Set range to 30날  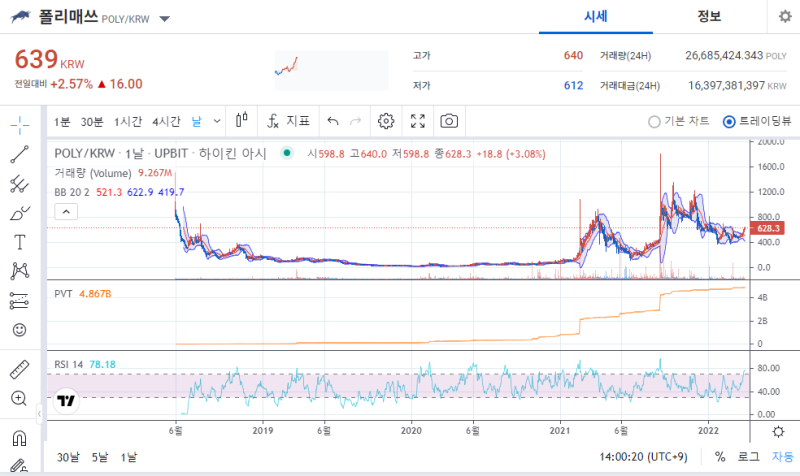tap(68, 457)
